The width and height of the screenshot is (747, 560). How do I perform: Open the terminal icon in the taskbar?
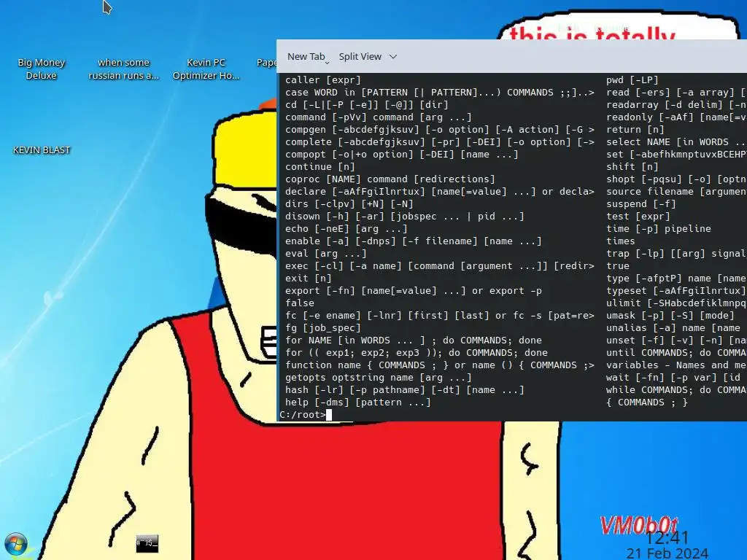(147, 543)
